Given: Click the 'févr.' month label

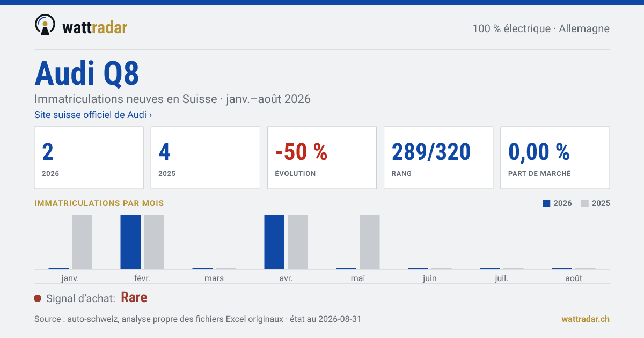Looking at the screenshot, I should pyautogui.click(x=142, y=278).
